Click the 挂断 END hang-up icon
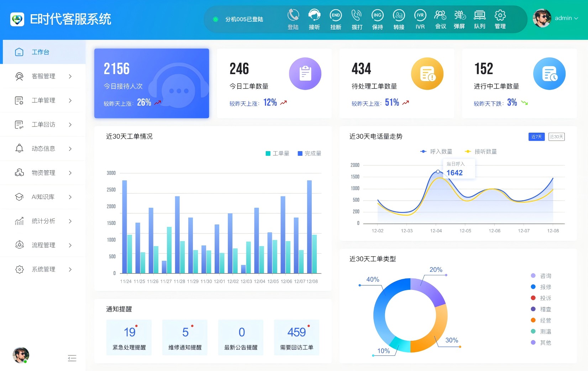 (x=336, y=15)
